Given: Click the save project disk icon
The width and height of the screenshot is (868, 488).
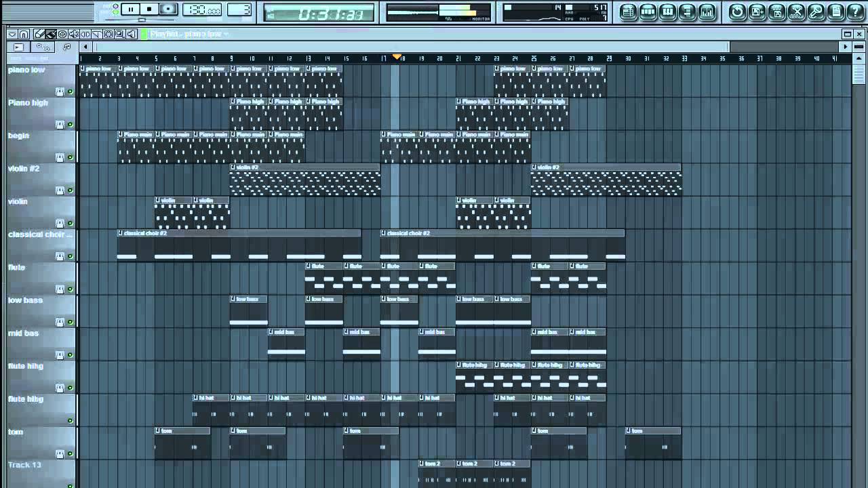Looking at the screenshot, I should pyautogui.click(x=776, y=12).
